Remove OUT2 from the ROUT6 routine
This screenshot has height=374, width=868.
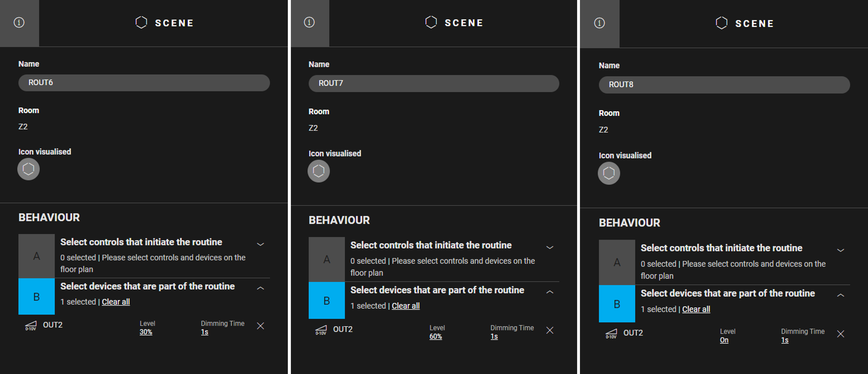coord(260,326)
